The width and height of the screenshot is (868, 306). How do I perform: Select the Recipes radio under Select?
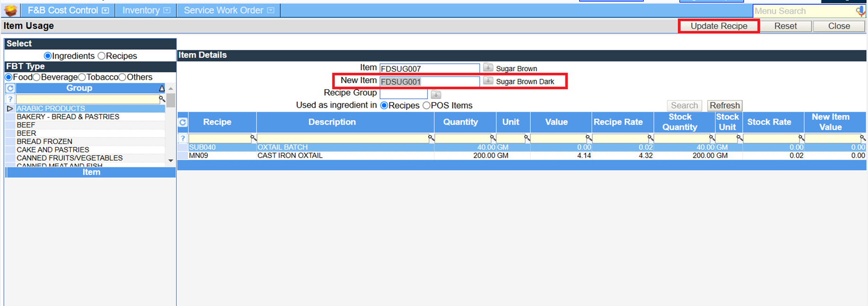102,56
